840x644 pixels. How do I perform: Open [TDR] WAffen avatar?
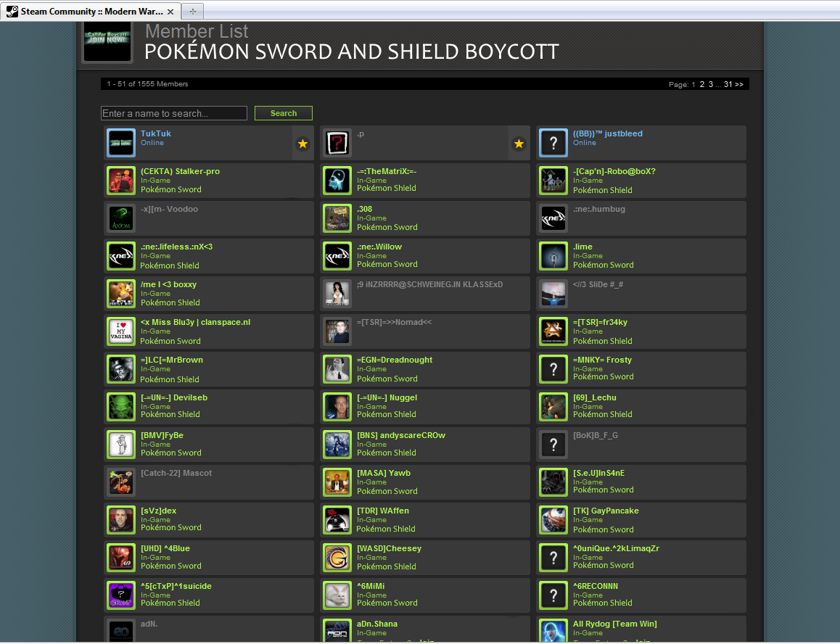coord(337,520)
